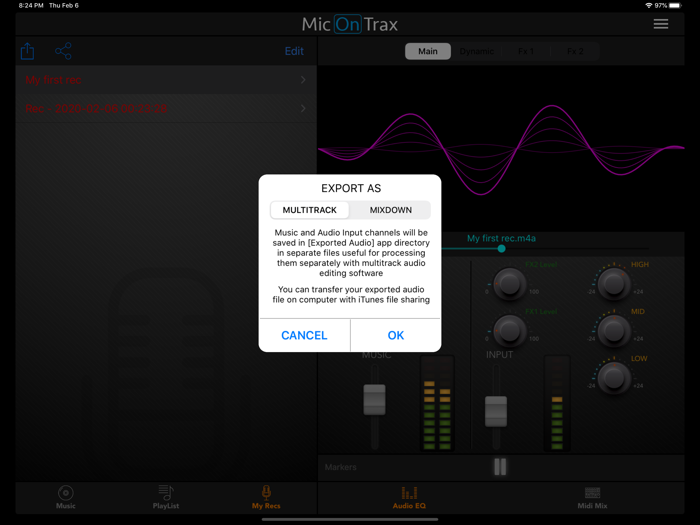The height and width of the screenshot is (525, 700).
Task: Open the hamburger menu
Action: 661,24
